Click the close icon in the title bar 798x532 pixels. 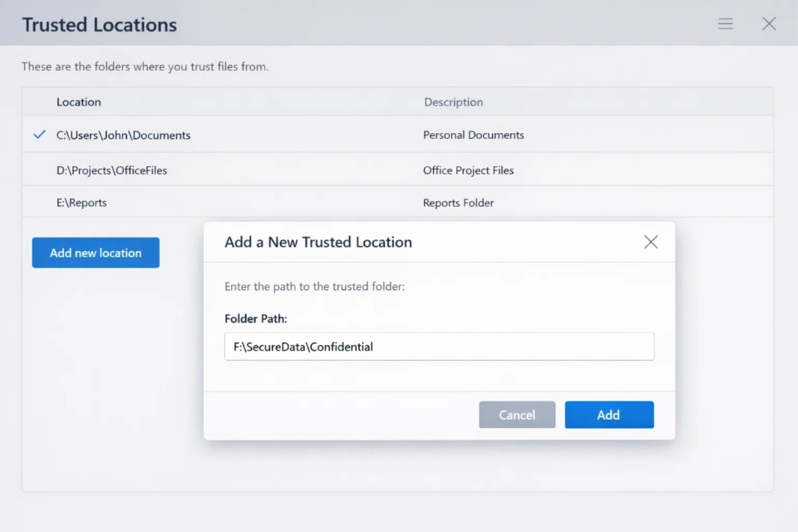point(769,23)
